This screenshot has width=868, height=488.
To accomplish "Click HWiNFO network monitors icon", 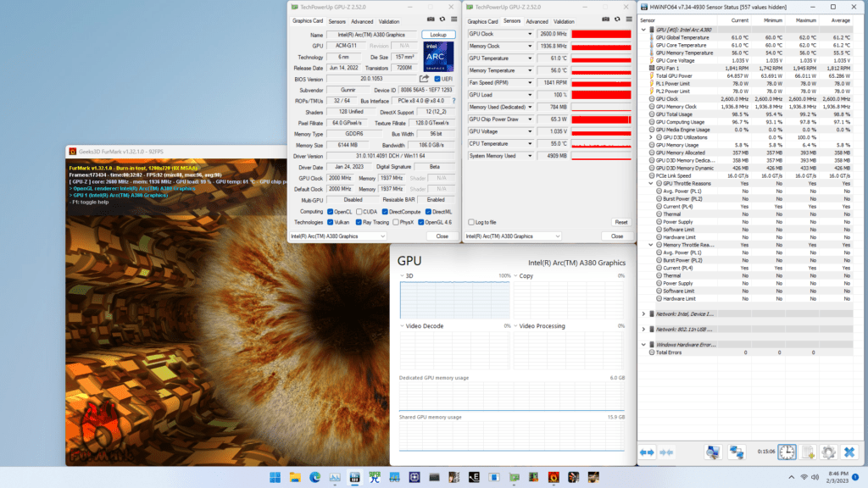I will [737, 452].
